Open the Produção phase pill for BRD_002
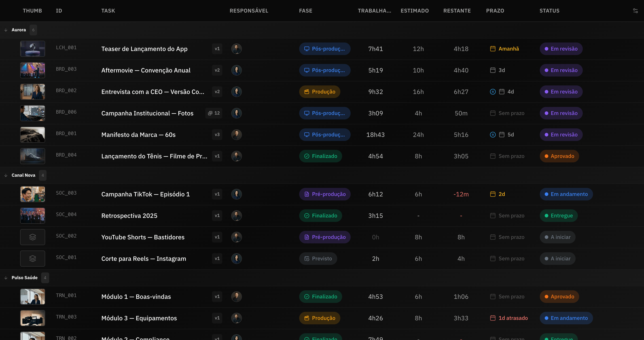644x340 pixels. click(x=320, y=92)
